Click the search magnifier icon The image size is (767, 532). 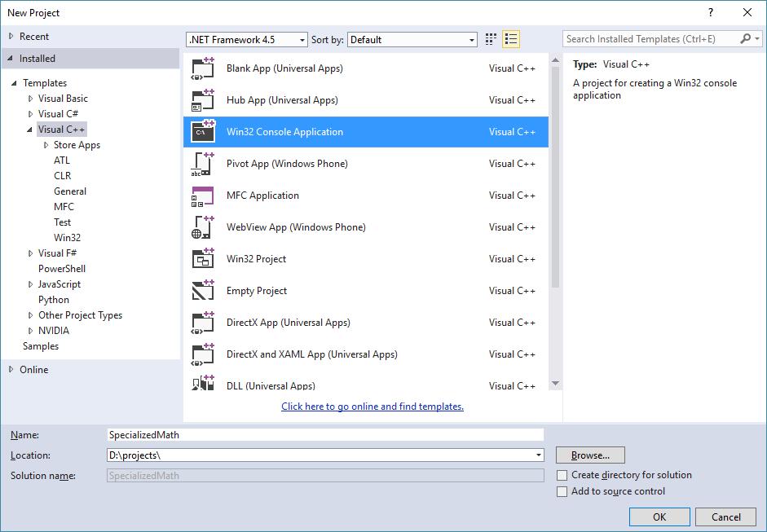tap(745, 38)
